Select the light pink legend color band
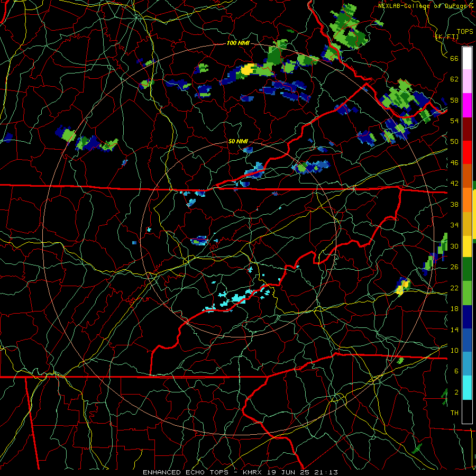 coord(467,81)
